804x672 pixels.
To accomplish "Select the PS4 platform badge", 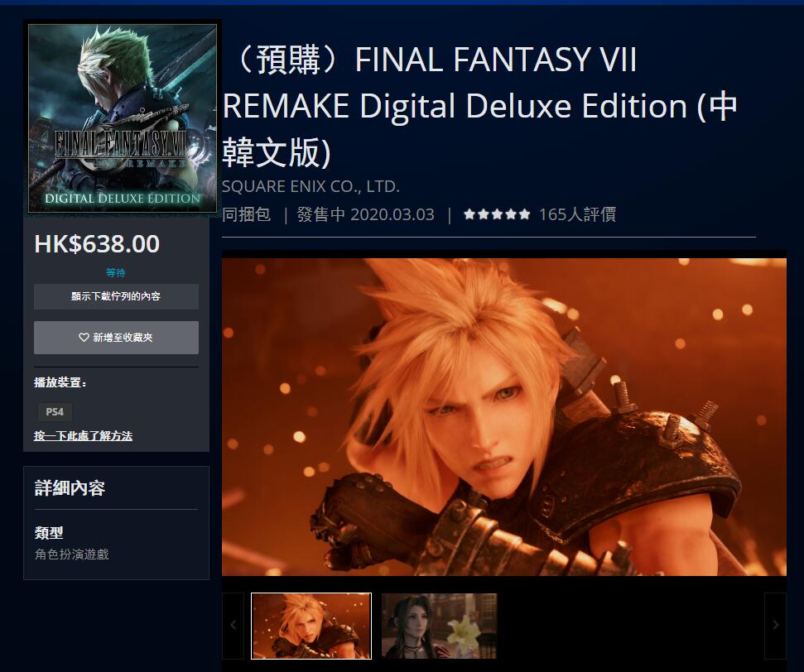I will [55, 411].
